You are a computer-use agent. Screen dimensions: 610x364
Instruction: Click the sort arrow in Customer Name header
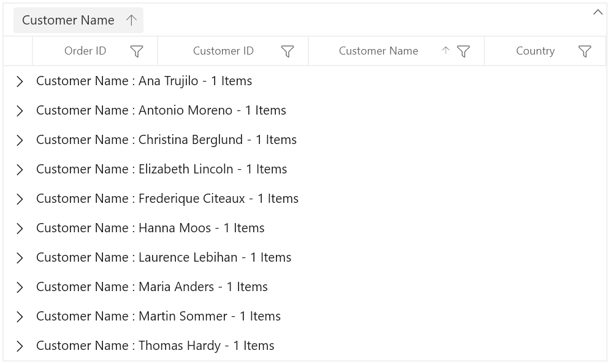coord(446,50)
